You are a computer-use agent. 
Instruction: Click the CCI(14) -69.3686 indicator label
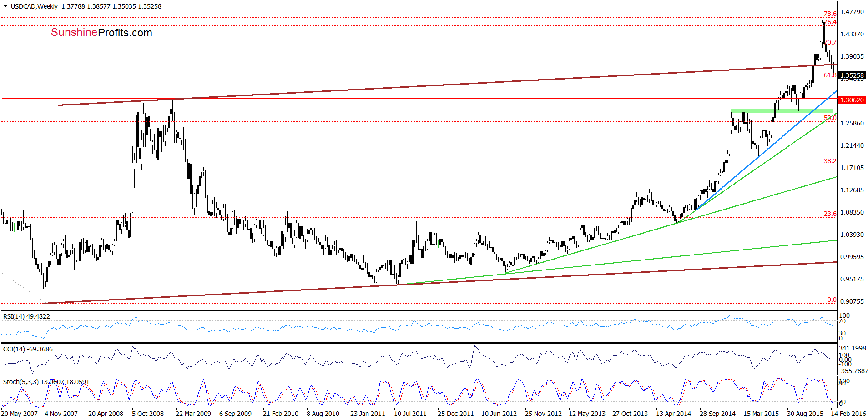coord(28,349)
